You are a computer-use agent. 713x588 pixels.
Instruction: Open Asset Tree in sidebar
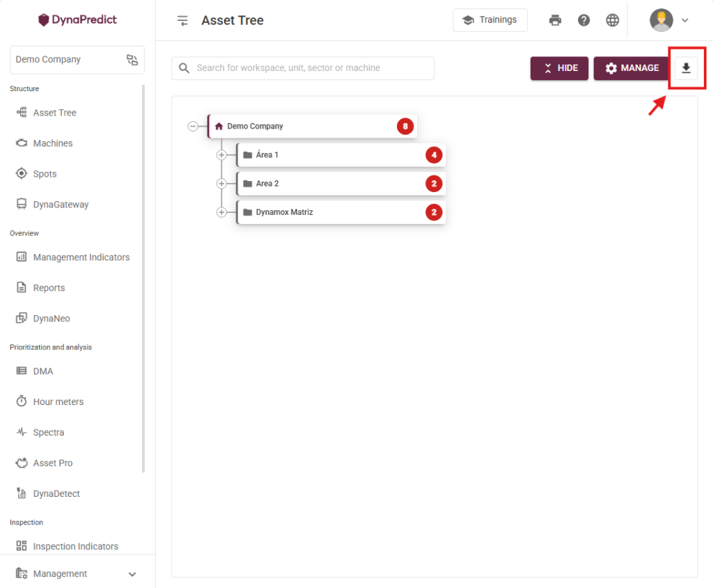(x=54, y=113)
